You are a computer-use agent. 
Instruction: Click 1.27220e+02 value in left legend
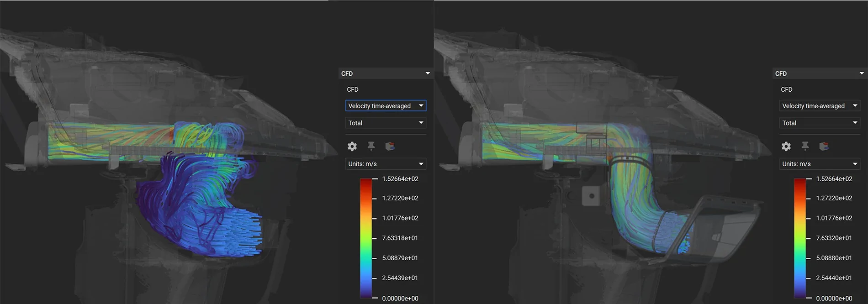[400, 198]
